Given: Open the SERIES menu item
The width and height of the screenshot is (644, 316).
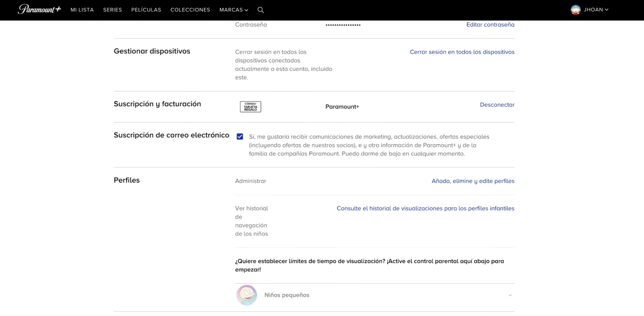Looking at the screenshot, I should tap(112, 10).
